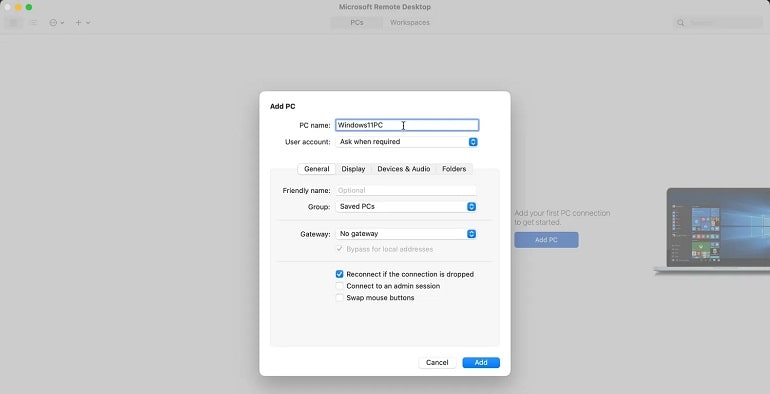Viewport: 770px width, 394px height.
Task: Open the User account dropdown
Action: 407,142
